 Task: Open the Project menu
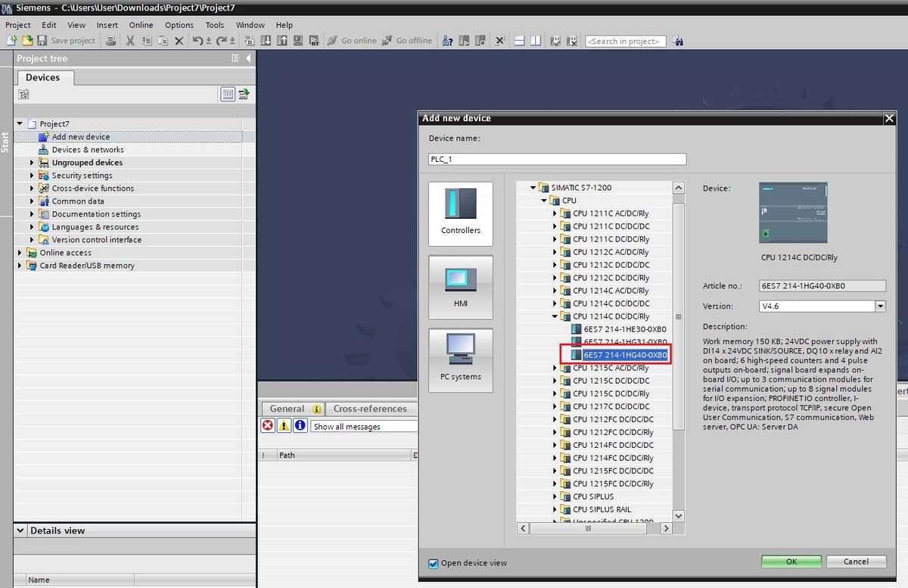point(18,25)
